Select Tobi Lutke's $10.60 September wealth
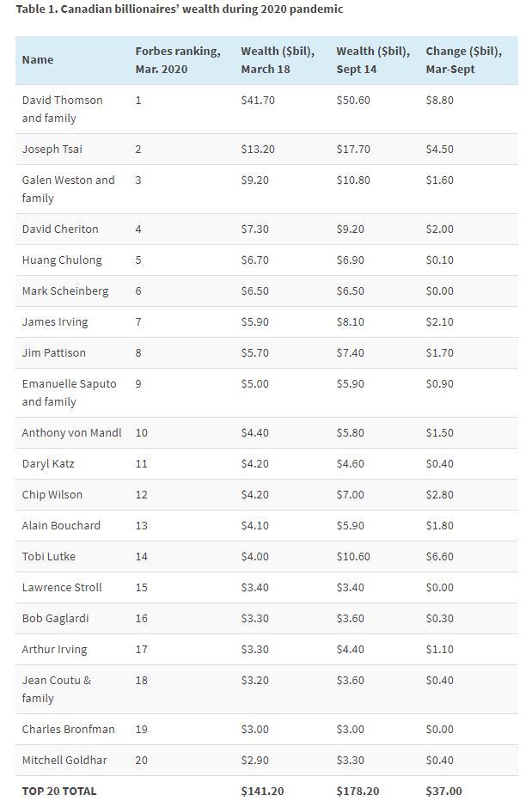The image size is (532, 801). tap(353, 556)
